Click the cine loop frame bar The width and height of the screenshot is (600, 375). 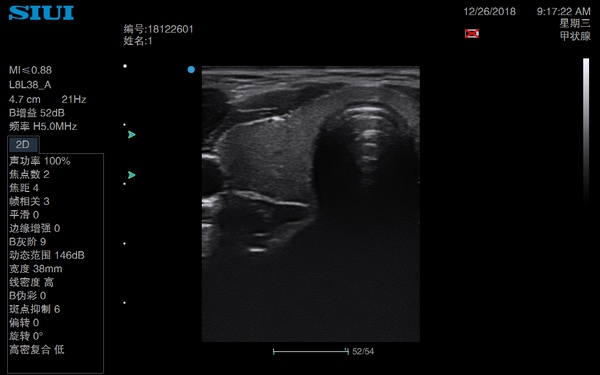(x=311, y=351)
